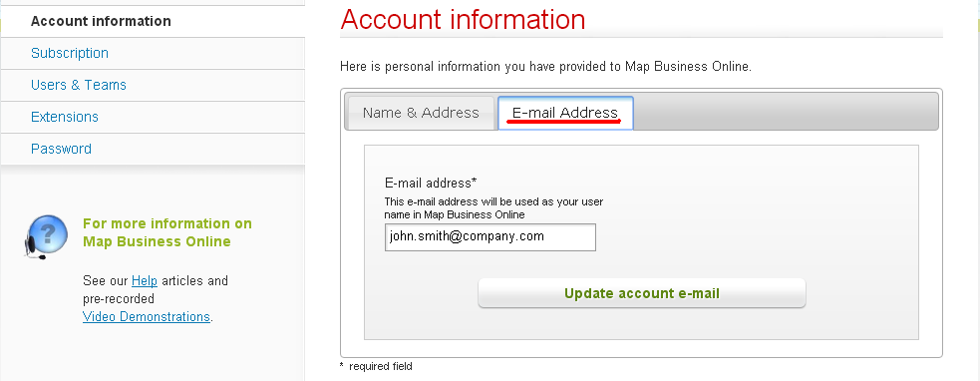
Task: Click the 'required field' footnote
Action: [376, 367]
